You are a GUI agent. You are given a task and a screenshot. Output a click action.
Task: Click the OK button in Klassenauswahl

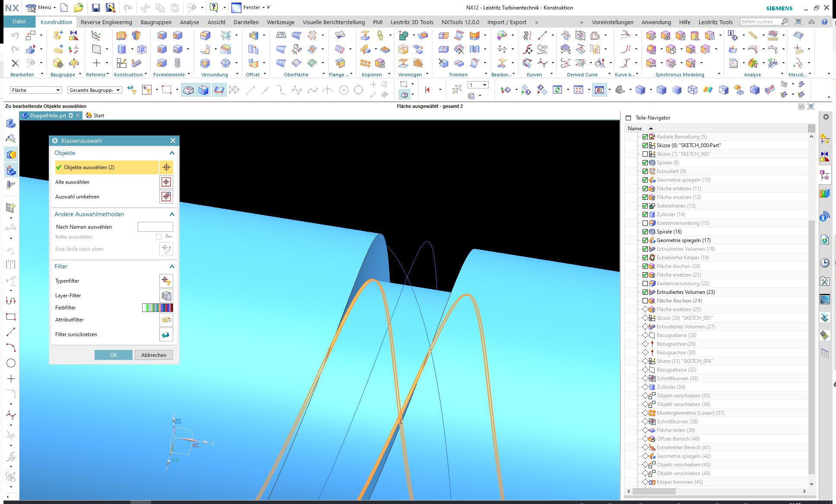tap(114, 355)
